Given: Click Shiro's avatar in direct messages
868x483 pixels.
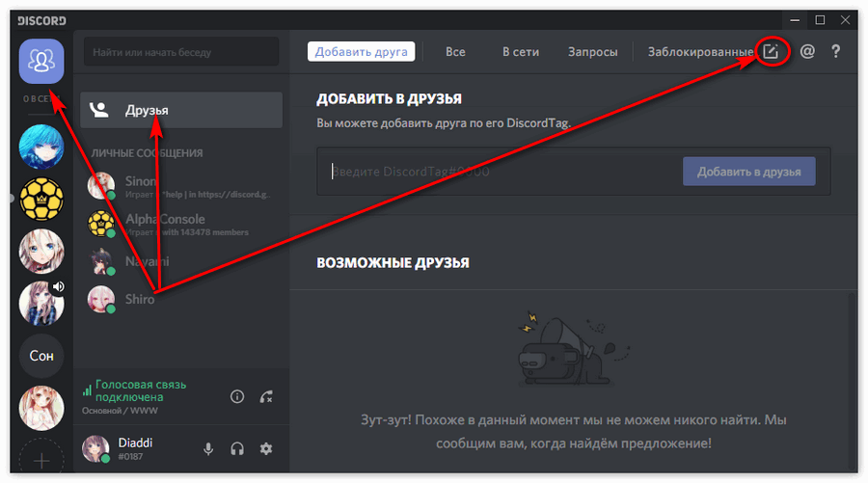Looking at the screenshot, I should click(x=101, y=299).
